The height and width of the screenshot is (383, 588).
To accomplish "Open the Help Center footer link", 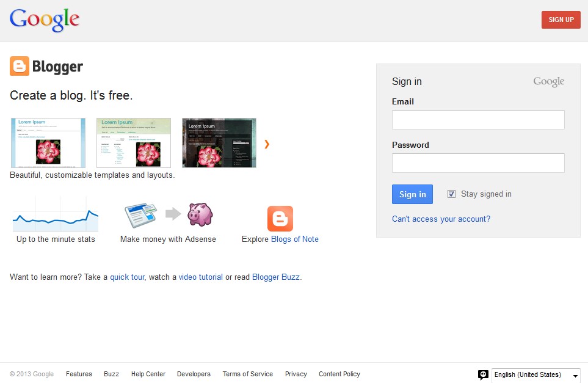I will (x=148, y=374).
